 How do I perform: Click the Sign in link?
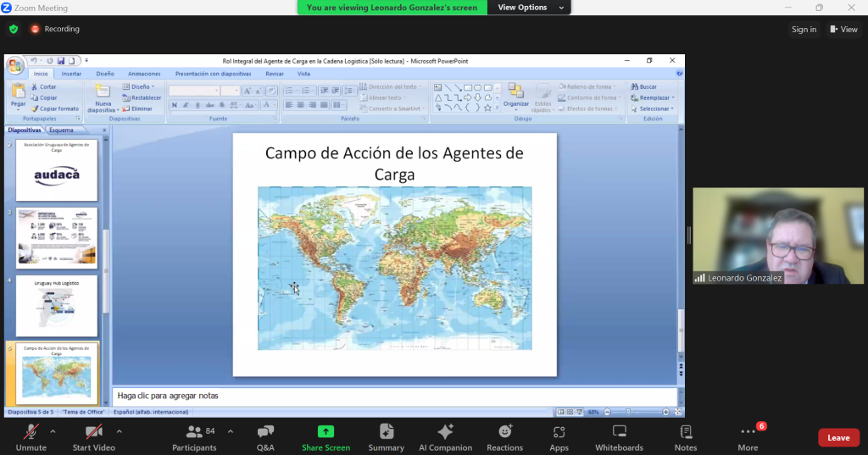pos(804,30)
